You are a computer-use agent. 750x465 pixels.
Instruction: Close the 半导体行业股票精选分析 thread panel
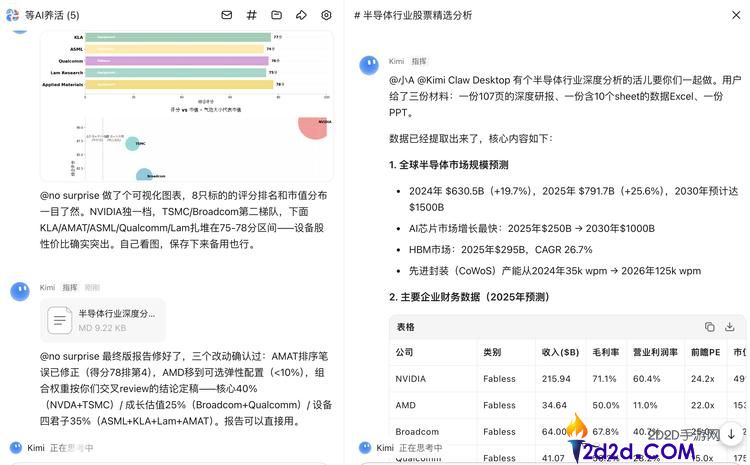[736, 15]
